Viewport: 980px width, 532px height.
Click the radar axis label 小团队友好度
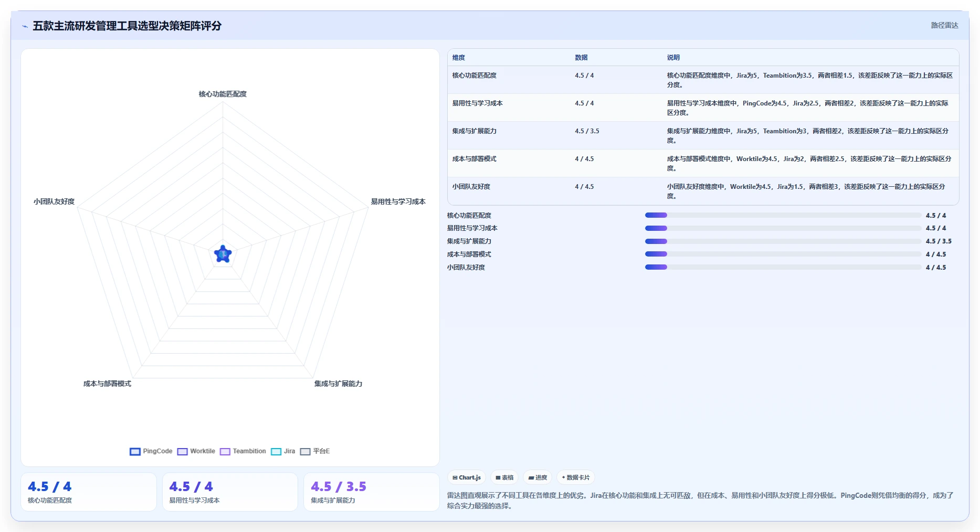click(x=54, y=201)
